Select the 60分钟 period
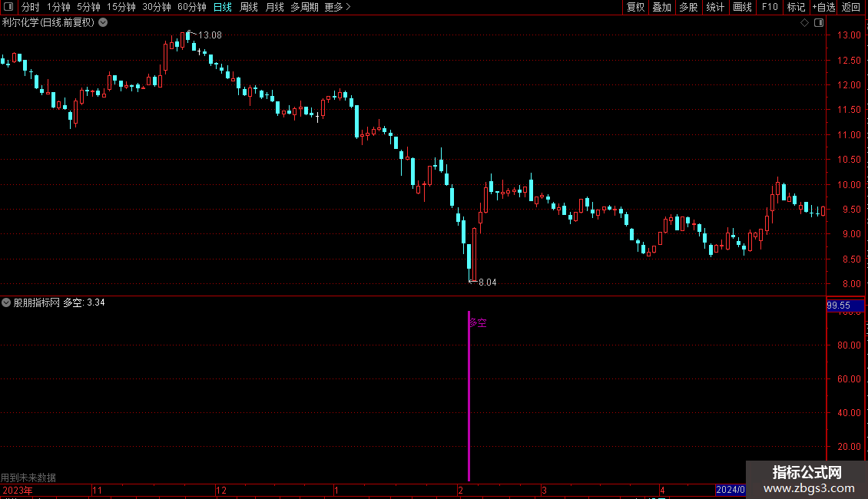Screen dimensions: 868x499 click(x=192, y=7)
